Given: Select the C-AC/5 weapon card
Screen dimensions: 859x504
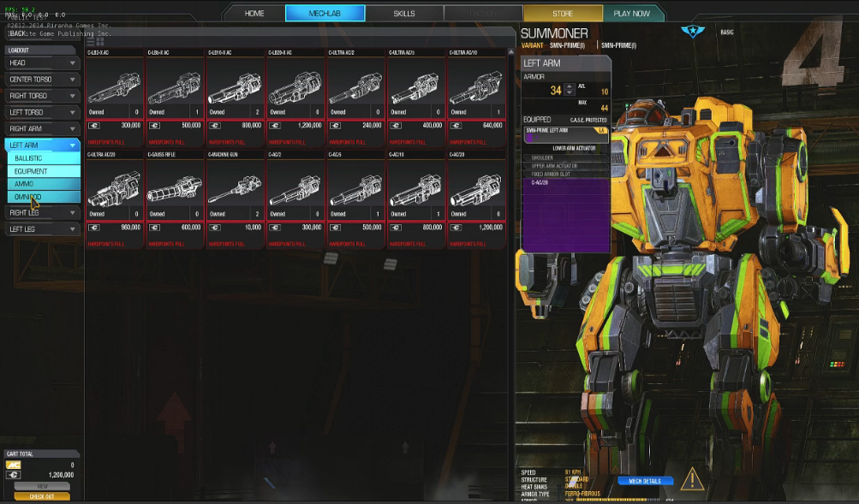Looking at the screenshot, I should click(x=355, y=199).
